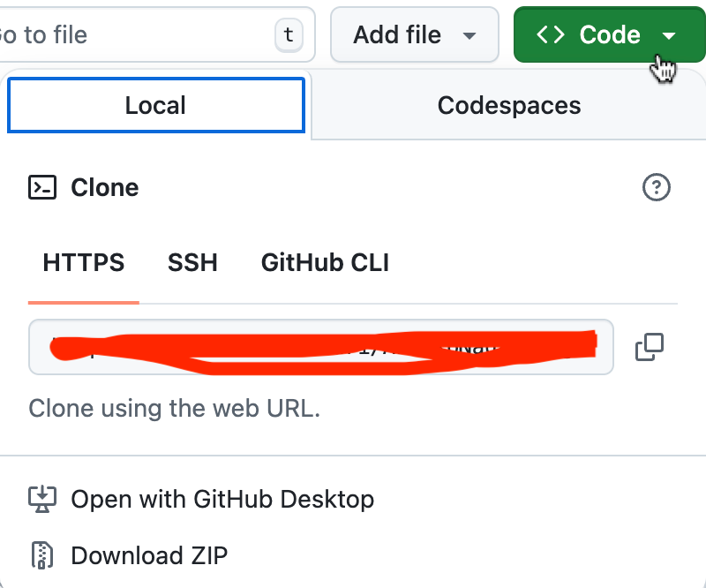Copy the clone URL to clipboard
The image size is (706, 588).
pos(650,347)
